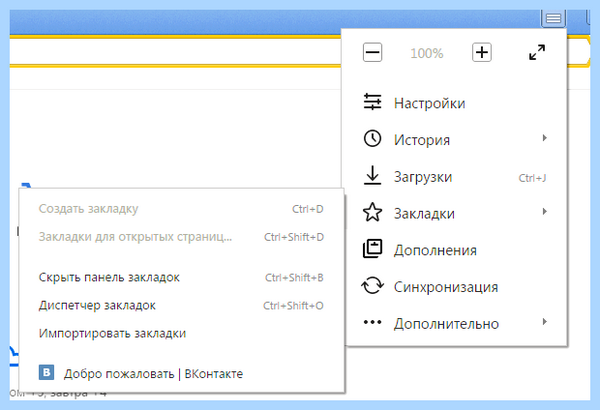Image resolution: width=600 pixels, height=410 pixels.
Task: Choose Синхронизация in the menu
Action: (x=456, y=287)
